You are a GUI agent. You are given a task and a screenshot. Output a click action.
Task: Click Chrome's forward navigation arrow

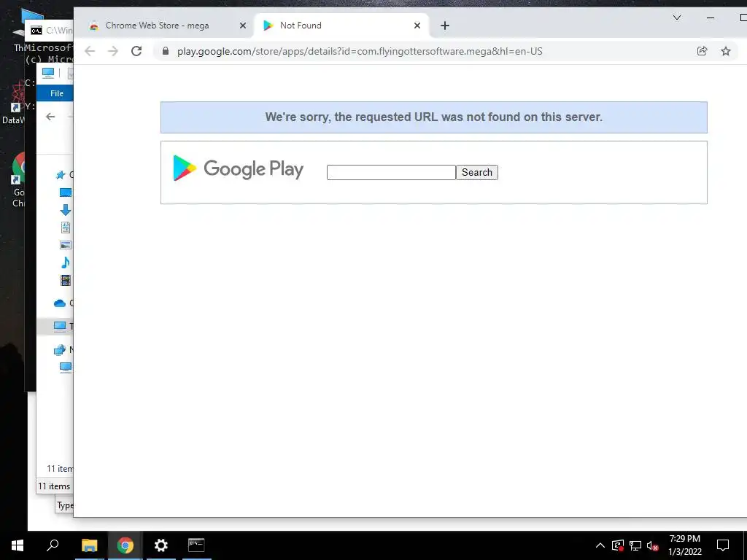pos(113,51)
